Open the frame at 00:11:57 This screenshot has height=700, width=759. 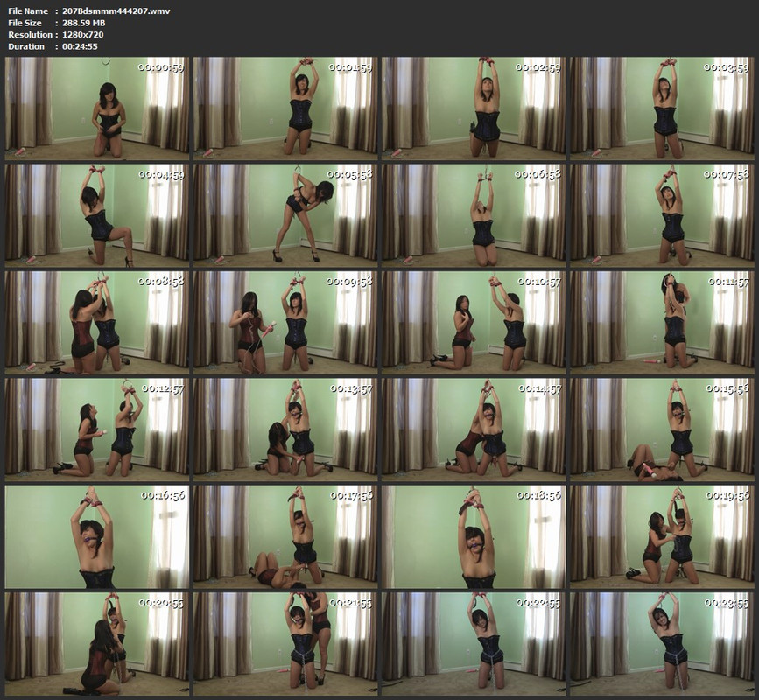tap(662, 323)
